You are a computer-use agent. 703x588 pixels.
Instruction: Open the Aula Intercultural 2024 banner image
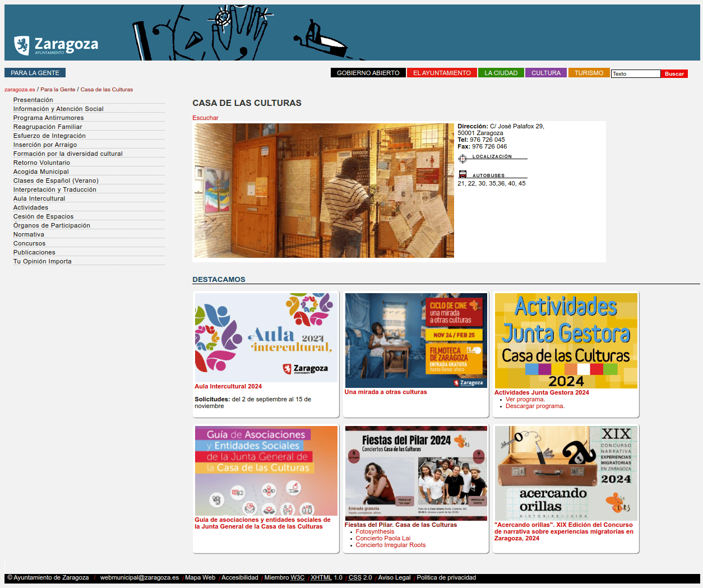point(266,337)
